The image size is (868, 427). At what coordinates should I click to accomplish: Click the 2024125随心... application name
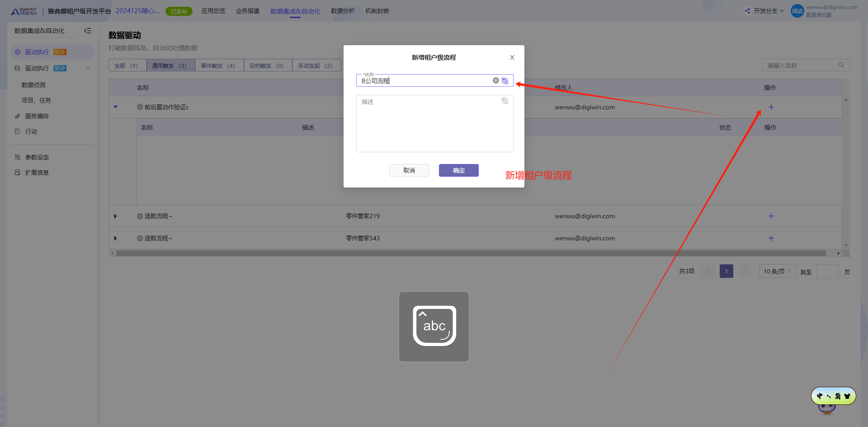point(137,11)
